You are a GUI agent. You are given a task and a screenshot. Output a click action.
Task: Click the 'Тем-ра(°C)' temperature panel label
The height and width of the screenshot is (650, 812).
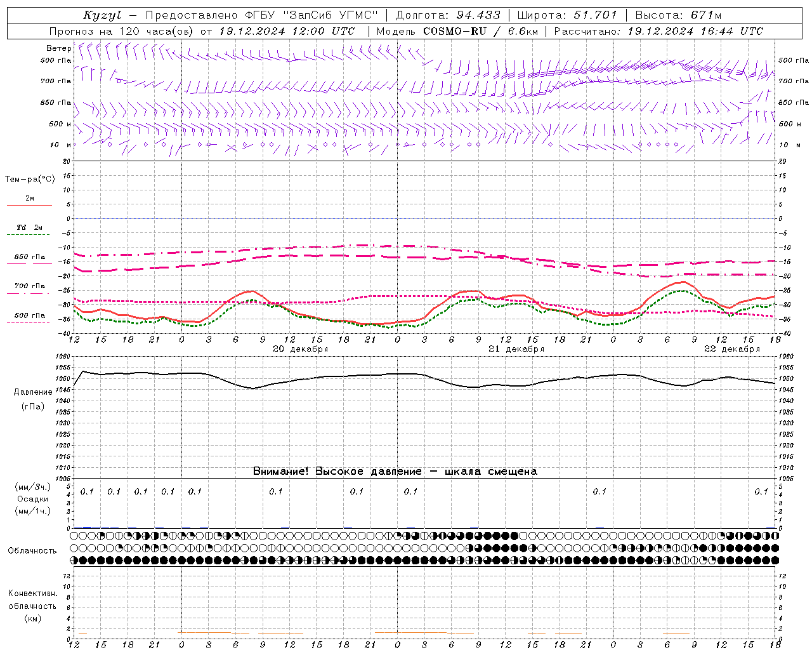pyautogui.click(x=30, y=180)
